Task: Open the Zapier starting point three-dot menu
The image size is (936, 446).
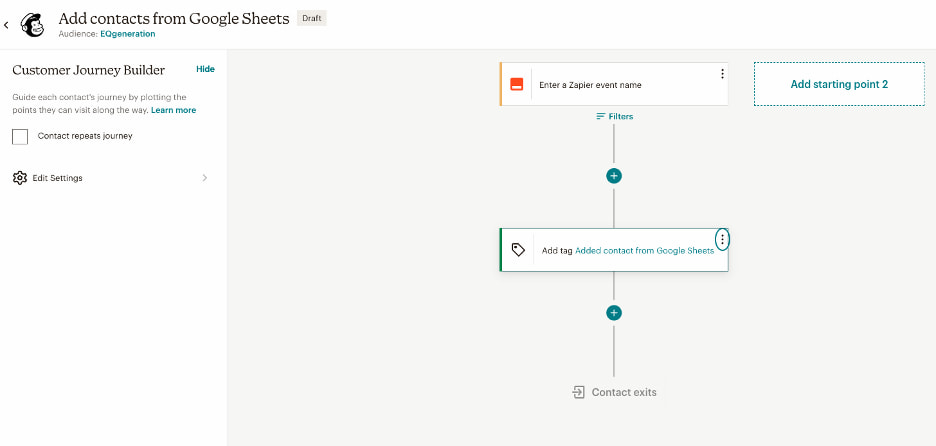Action: [722, 74]
